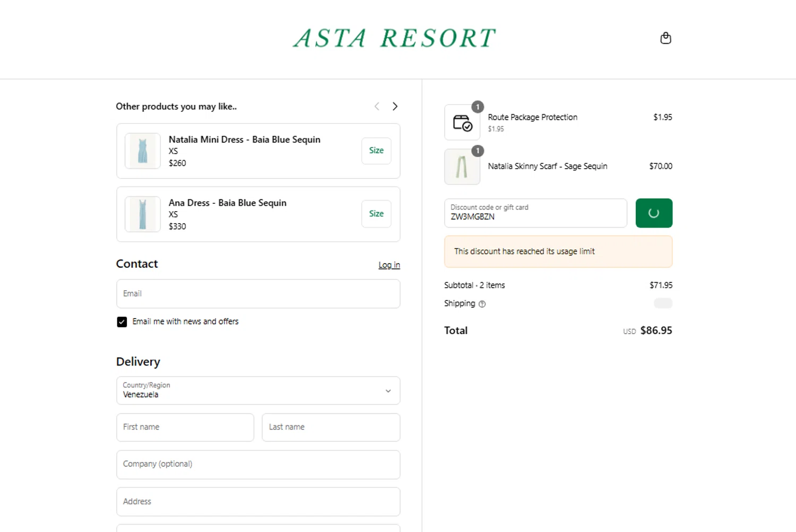
Task: Open the shopping bag cart icon
Action: pos(665,38)
